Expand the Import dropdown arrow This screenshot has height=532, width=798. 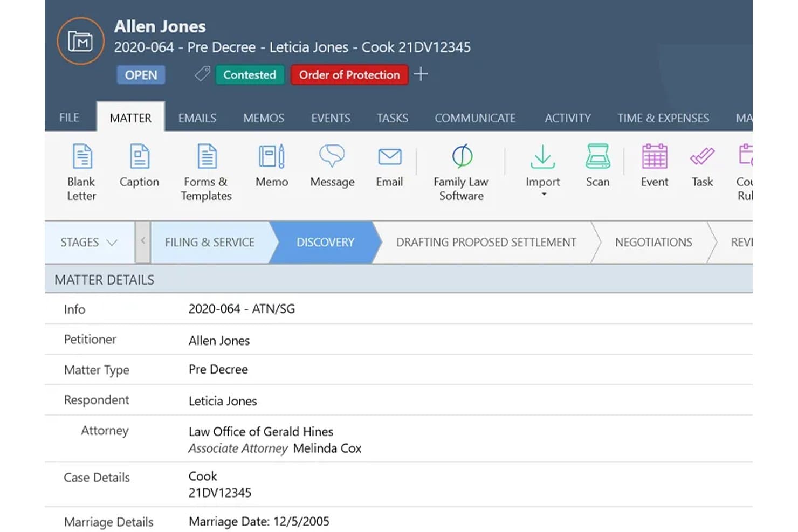coord(544,194)
